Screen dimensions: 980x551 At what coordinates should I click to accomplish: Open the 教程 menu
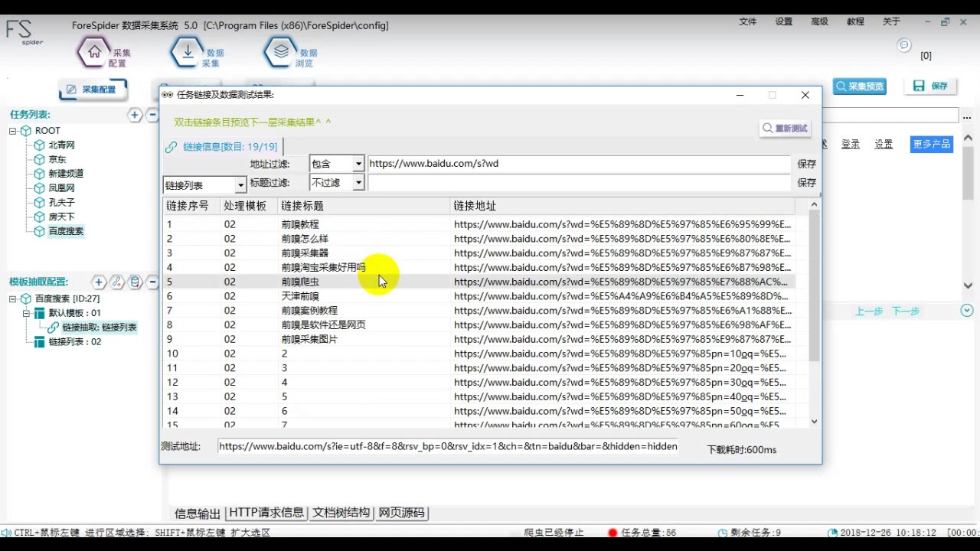(x=855, y=22)
